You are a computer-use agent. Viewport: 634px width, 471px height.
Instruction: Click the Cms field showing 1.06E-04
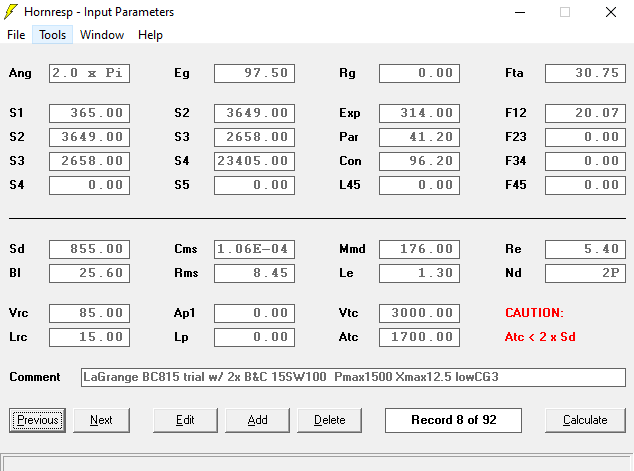pos(254,249)
